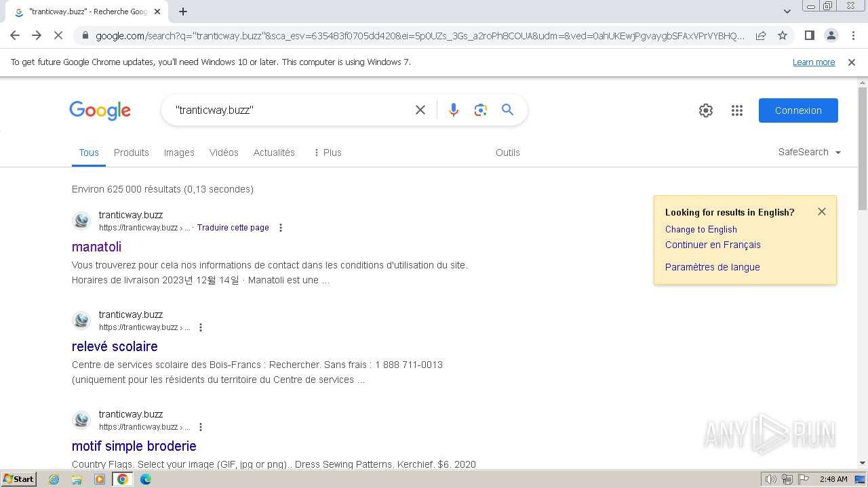Select the Tous results tab

click(x=89, y=152)
